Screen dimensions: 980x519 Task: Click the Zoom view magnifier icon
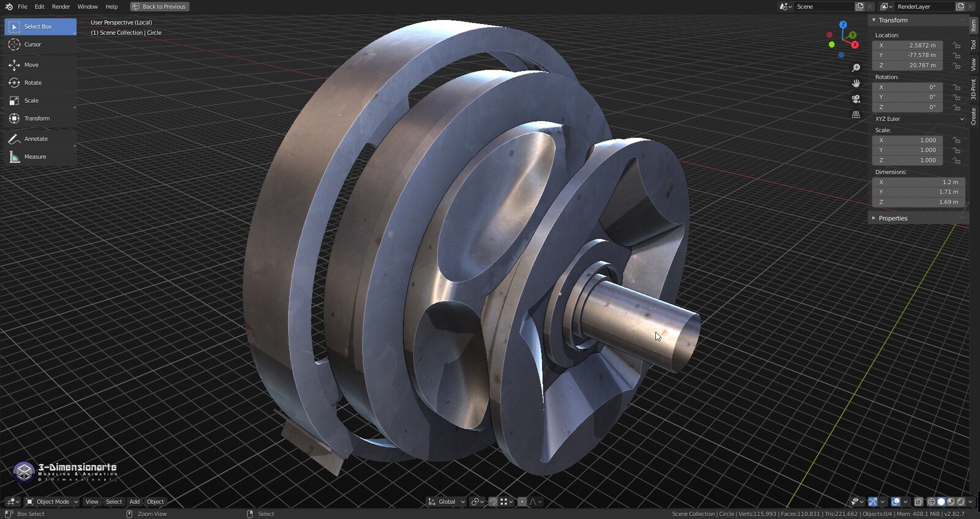pyautogui.click(x=856, y=68)
